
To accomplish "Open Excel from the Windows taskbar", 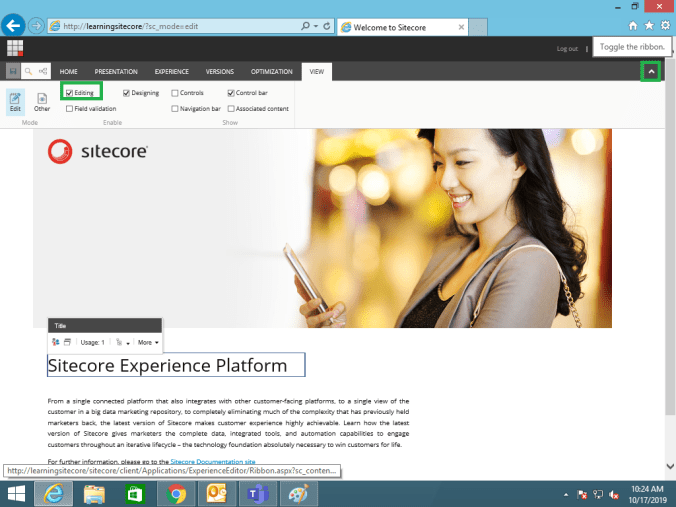I will 134,494.
